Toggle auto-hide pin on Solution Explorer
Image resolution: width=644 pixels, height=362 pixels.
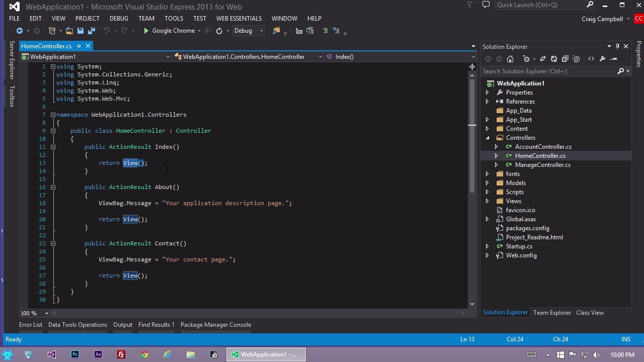[617, 46]
